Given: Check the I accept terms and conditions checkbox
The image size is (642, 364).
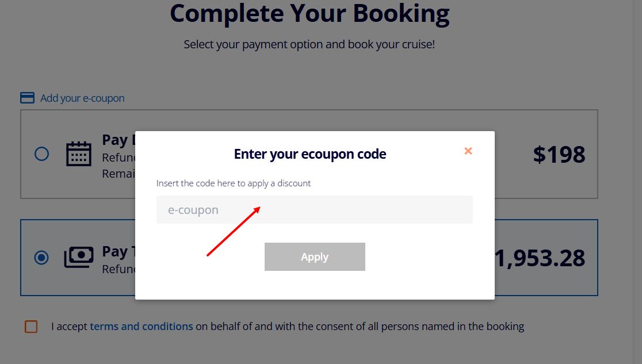Looking at the screenshot, I should pyautogui.click(x=31, y=326).
